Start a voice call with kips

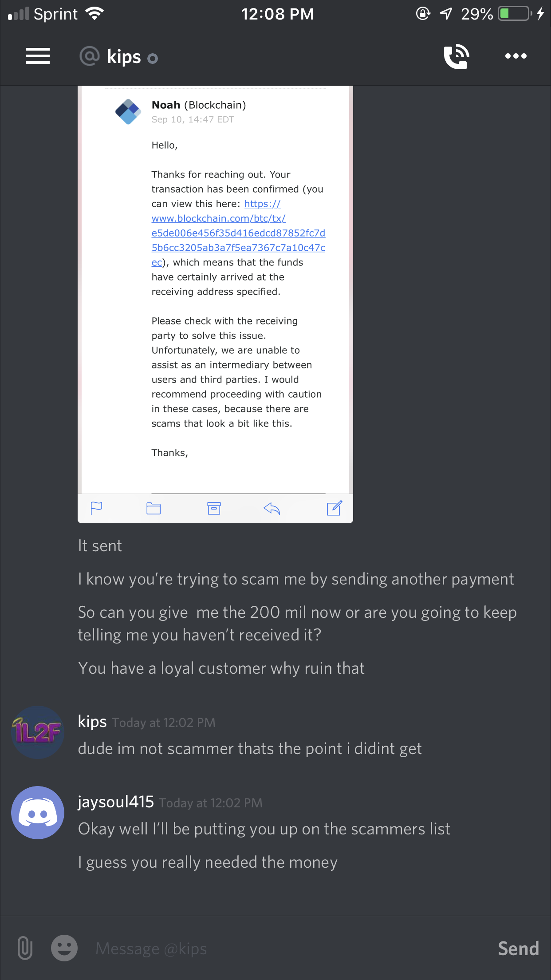point(457,56)
